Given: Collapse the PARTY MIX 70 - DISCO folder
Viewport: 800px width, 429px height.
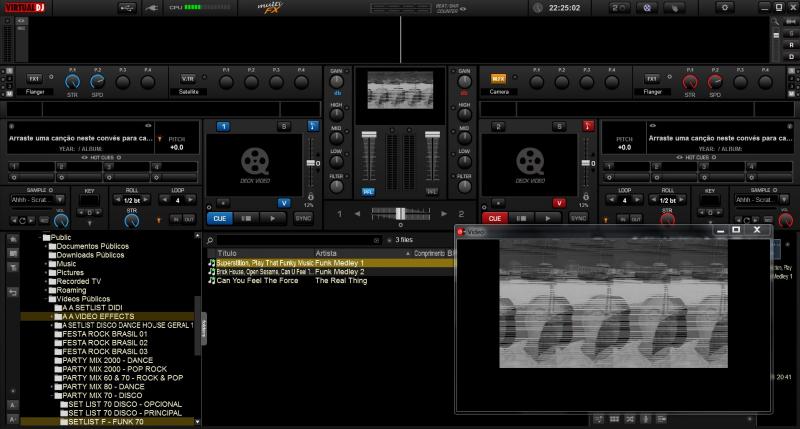Looking at the screenshot, I should click(x=52, y=396).
